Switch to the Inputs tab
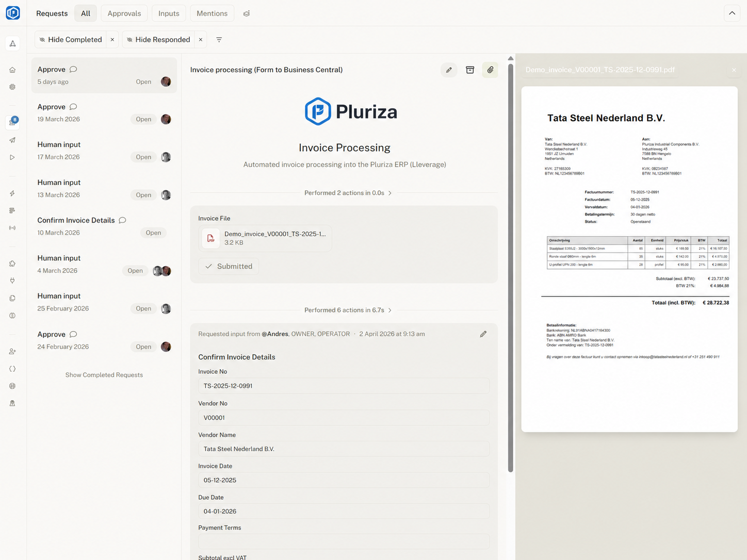Screen dimensions: 747x560 (x=169, y=13)
